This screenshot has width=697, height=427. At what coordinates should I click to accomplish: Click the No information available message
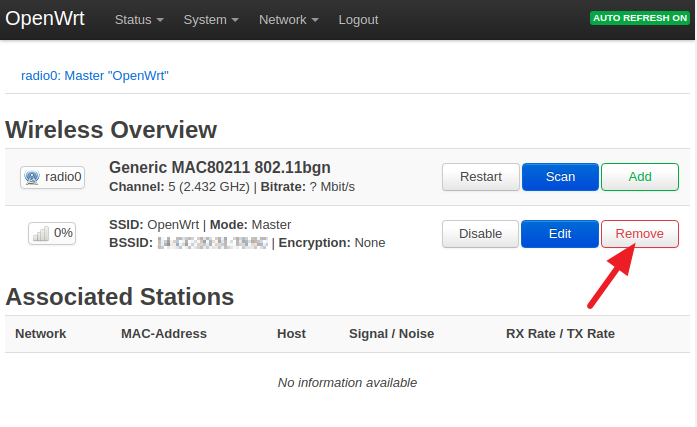coord(347,383)
